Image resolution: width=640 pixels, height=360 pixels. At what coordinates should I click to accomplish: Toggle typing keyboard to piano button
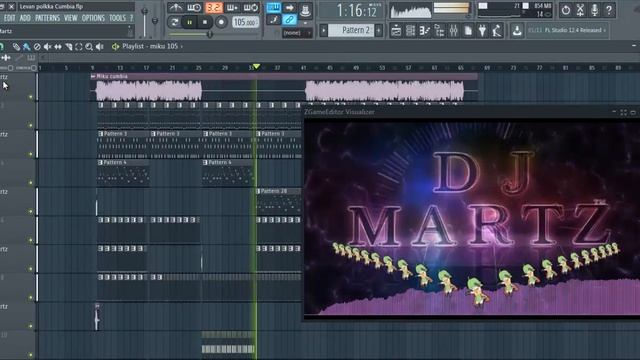273,7
